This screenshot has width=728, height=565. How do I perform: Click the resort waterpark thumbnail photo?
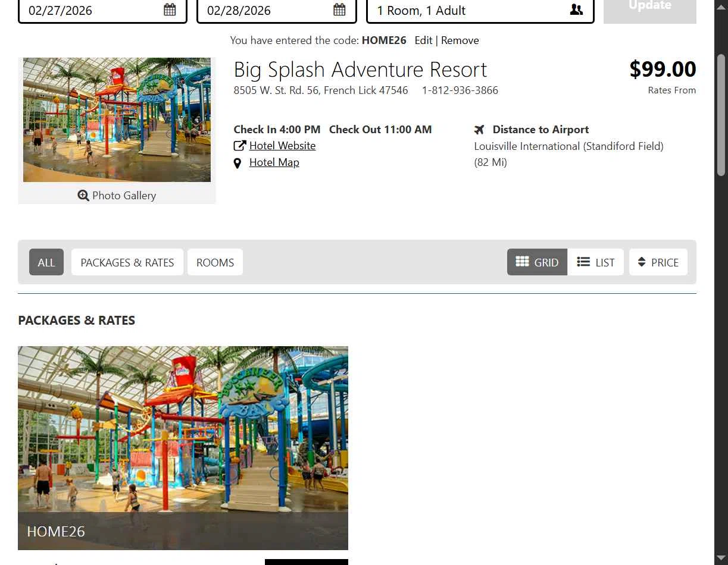[117, 120]
